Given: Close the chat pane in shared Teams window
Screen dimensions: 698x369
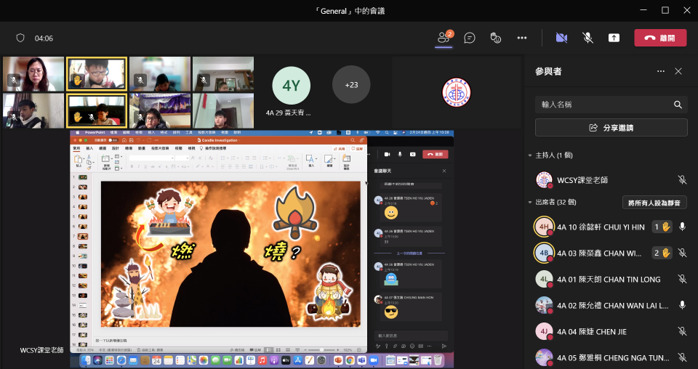Looking at the screenshot, I should 444,171.
